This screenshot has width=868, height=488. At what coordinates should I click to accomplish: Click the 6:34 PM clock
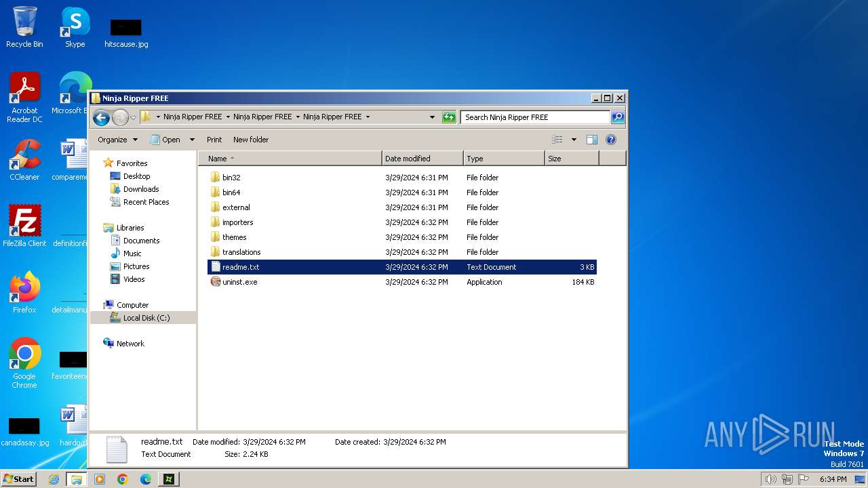click(833, 479)
